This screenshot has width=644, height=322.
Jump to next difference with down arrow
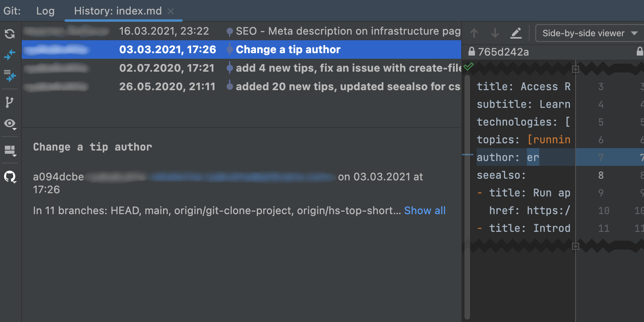[x=495, y=33]
